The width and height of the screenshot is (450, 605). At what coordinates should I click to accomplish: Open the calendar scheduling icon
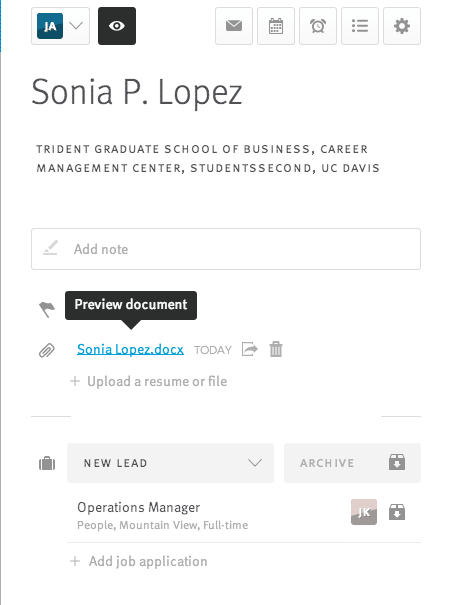point(276,26)
